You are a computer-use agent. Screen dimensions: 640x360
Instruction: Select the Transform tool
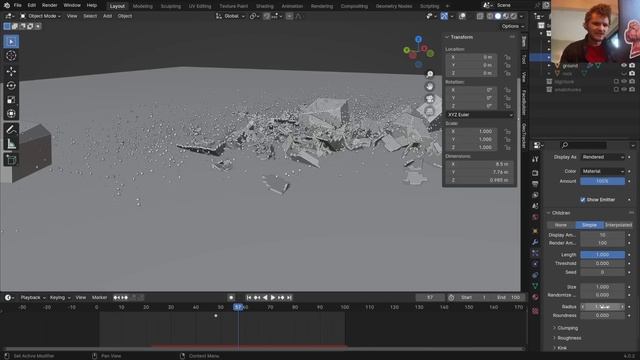click(x=11, y=113)
